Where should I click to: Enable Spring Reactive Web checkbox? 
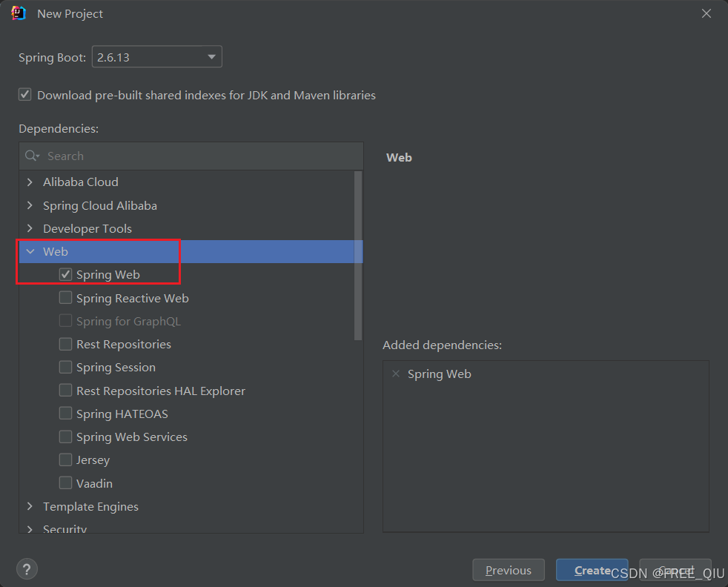click(65, 297)
